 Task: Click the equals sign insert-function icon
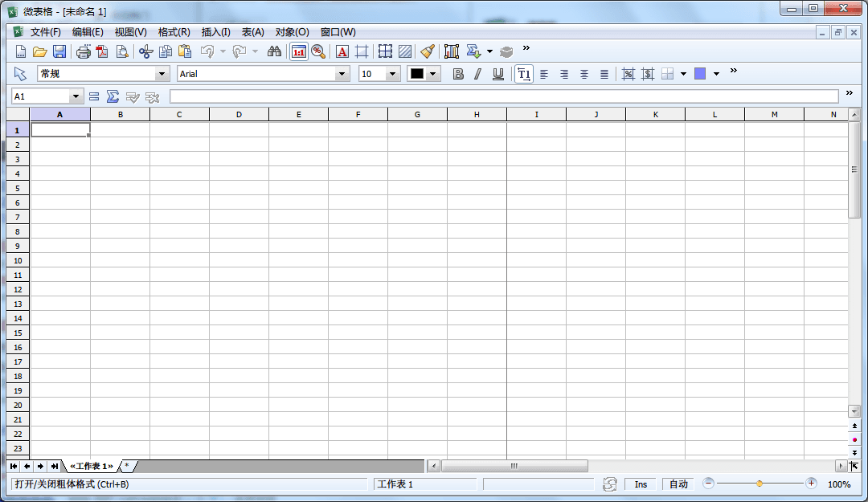click(x=94, y=97)
